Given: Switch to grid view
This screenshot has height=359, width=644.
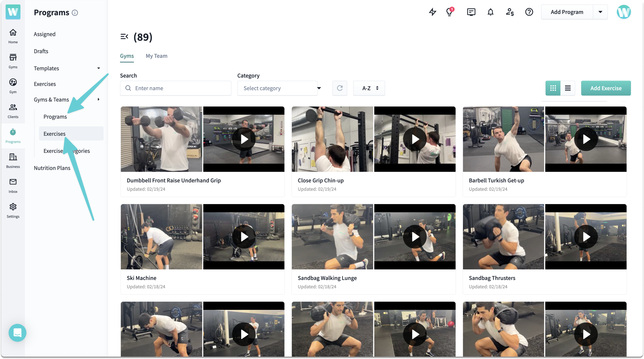Looking at the screenshot, I should [x=553, y=88].
